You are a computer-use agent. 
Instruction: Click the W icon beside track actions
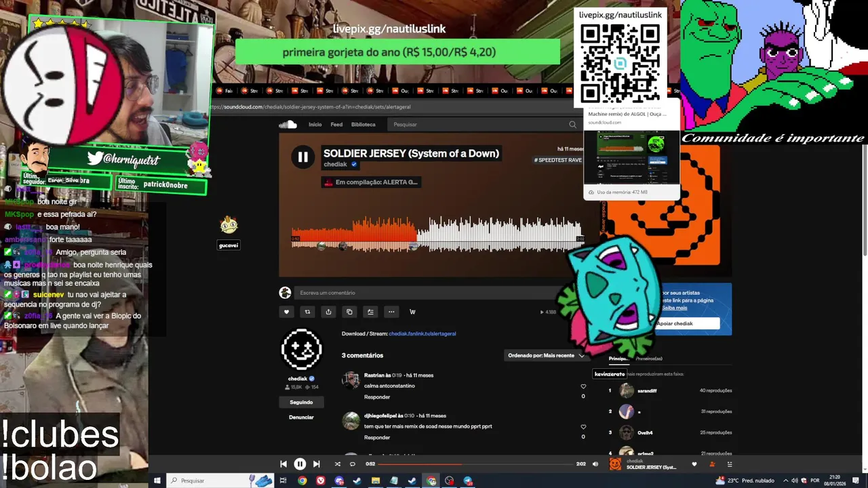tap(412, 312)
